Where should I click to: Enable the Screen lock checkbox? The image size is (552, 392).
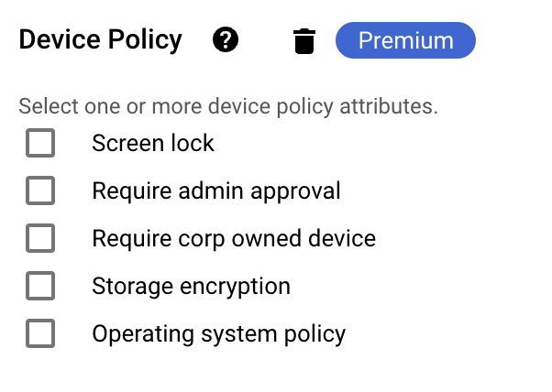point(40,143)
